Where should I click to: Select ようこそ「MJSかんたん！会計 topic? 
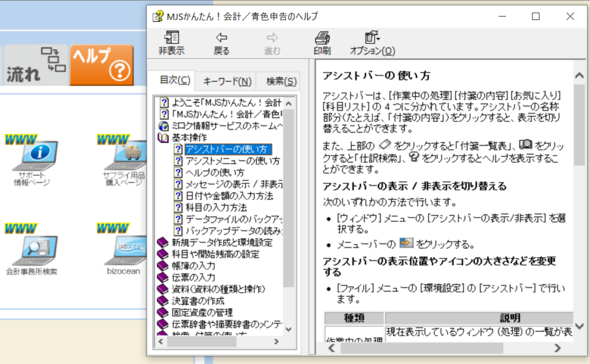click(x=226, y=103)
